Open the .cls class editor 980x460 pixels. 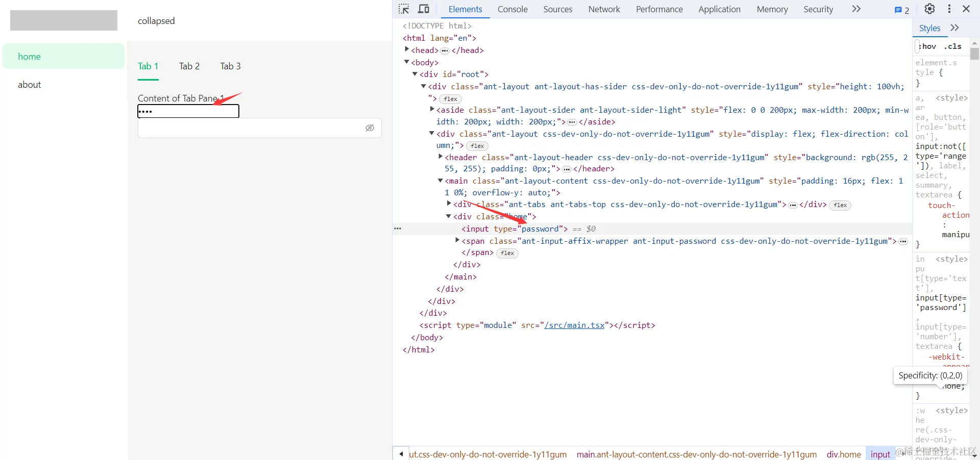pyautogui.click(x=952, y=46)
